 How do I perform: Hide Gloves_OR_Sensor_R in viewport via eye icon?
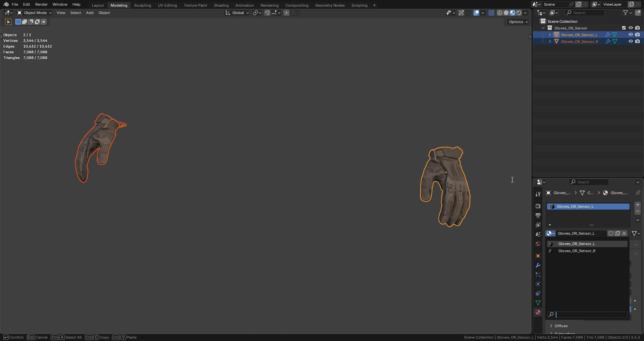631,42
